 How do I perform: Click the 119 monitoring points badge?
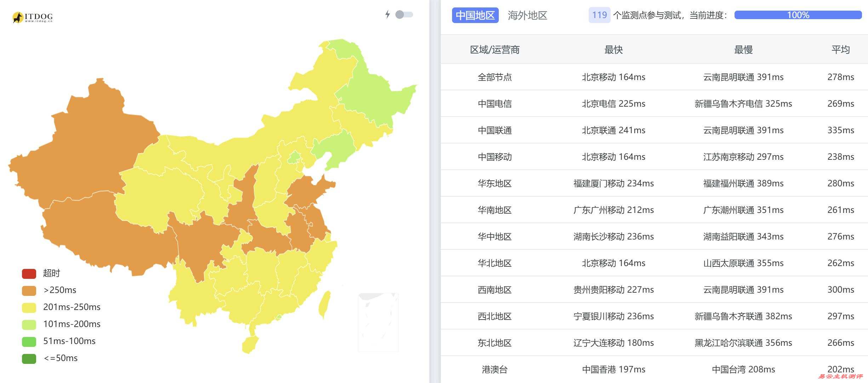tap(599, 15)
